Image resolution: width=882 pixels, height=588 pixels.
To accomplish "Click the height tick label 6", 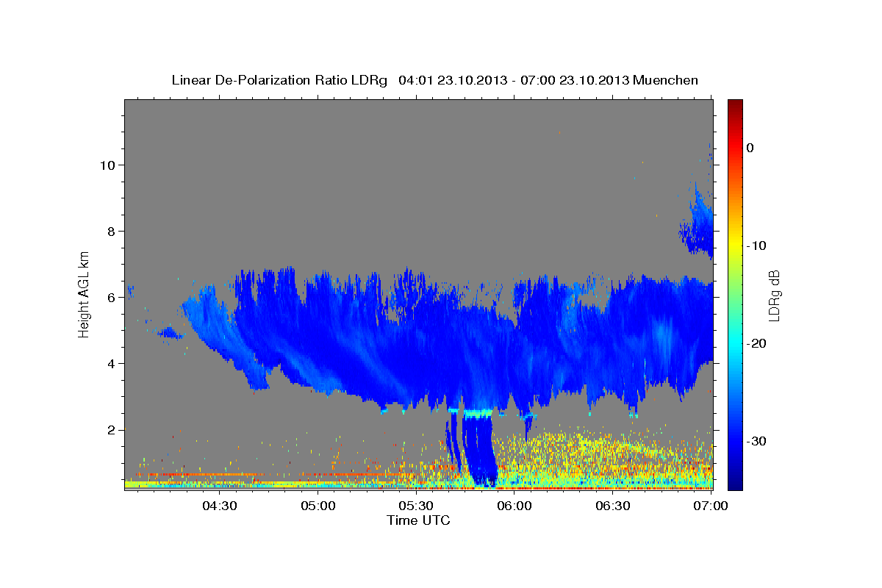I will [x=112, y=297].
